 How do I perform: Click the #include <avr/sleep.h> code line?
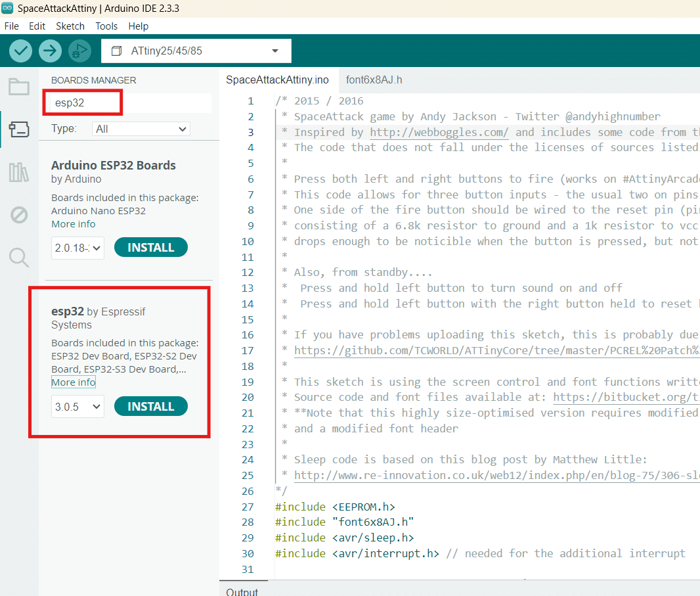[345, 538]
